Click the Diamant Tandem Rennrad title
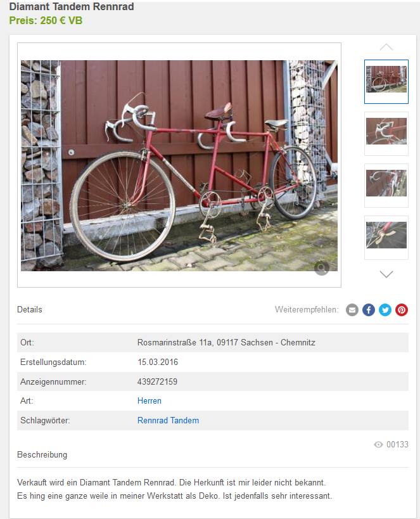The height and width of the screenshot is (519, 420). point(72,6)
